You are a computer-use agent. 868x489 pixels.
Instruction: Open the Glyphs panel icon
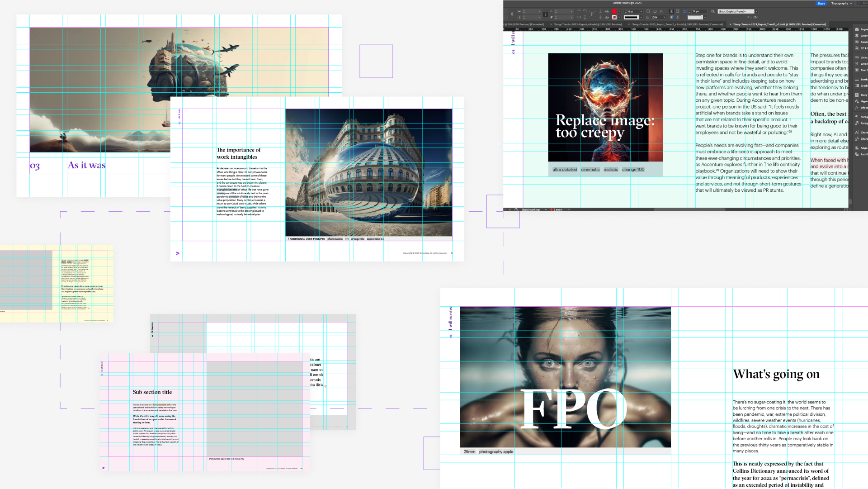coord(857,64)
